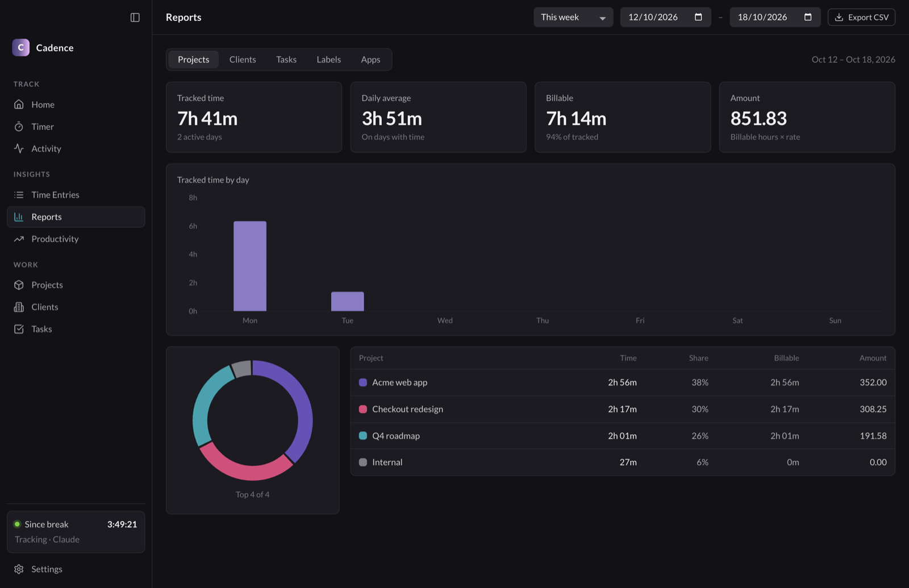Click the purple Acme web app swatch
Viewport: 909px width, 588px height.
(363, 382)
